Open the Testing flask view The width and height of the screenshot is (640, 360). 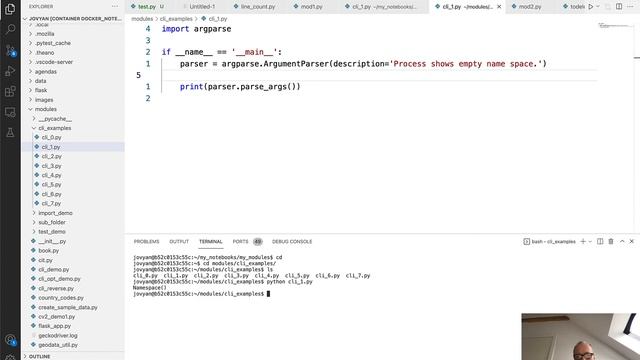point(10,133)
